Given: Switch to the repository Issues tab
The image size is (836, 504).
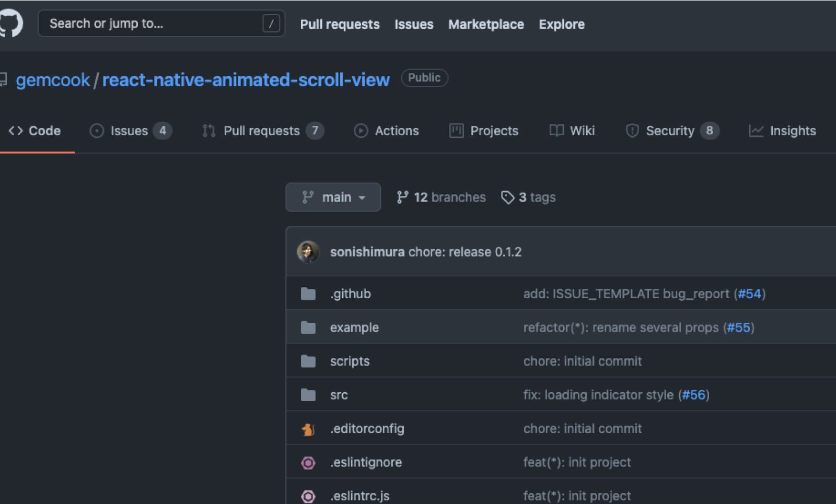Looking at the screenshot, I should tap(131, 131).
